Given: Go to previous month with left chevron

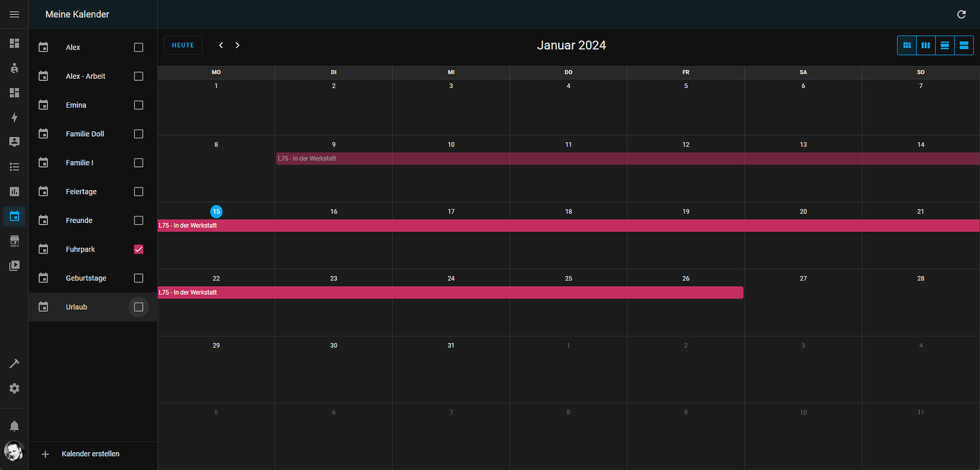Looking at the screenshot, I should point(221,45).
